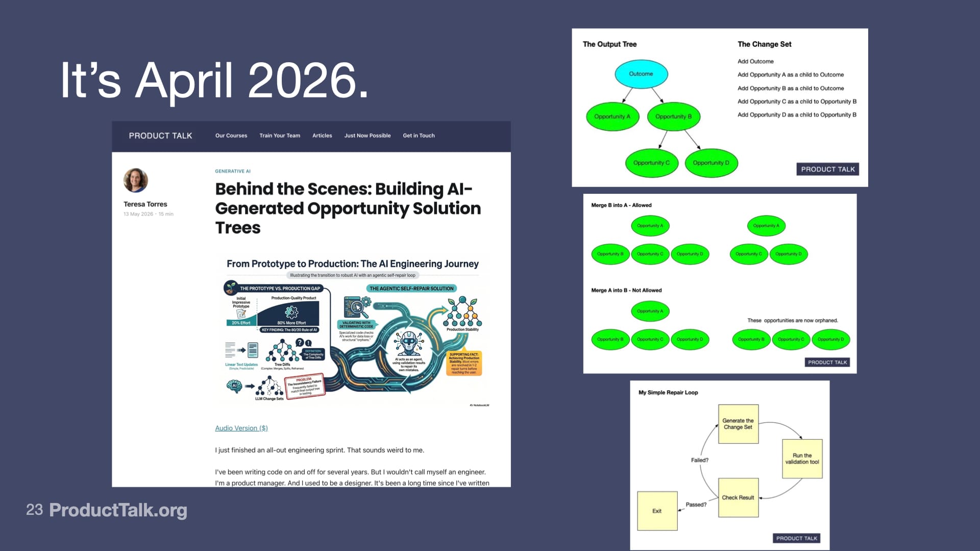Open the Behind the Scenes article headline

click(348, 208)
